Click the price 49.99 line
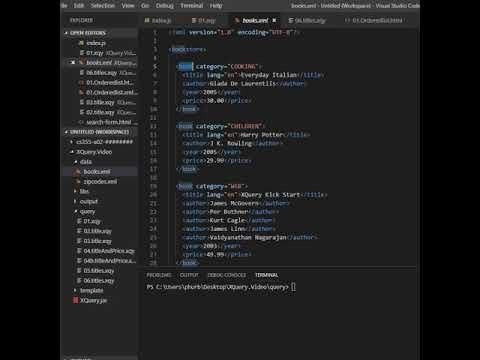Image resolution: width=480 pixels, height=360 pixels. click(x=217, y=254)
